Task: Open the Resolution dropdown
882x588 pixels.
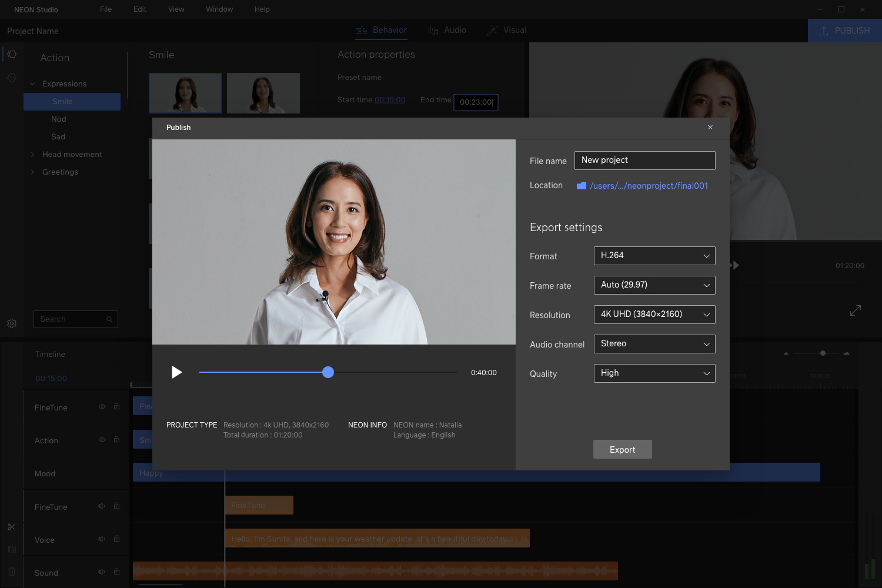Action: (x=654, y=315)
